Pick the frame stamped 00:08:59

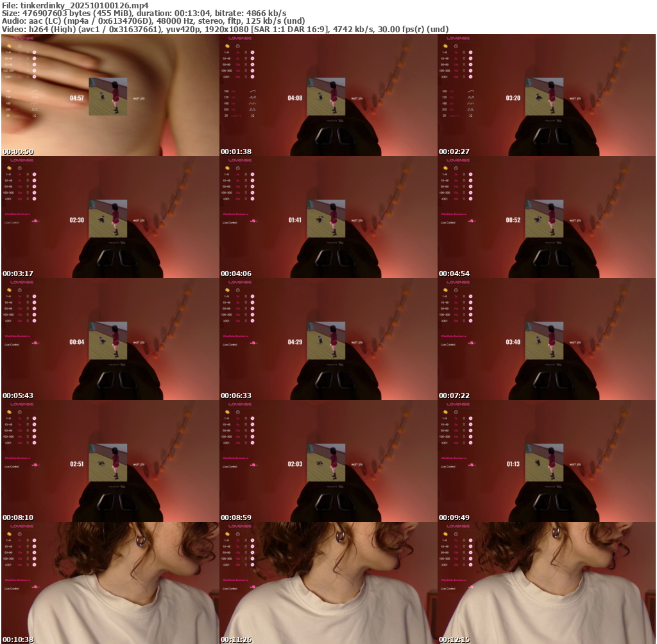[328, 461]
